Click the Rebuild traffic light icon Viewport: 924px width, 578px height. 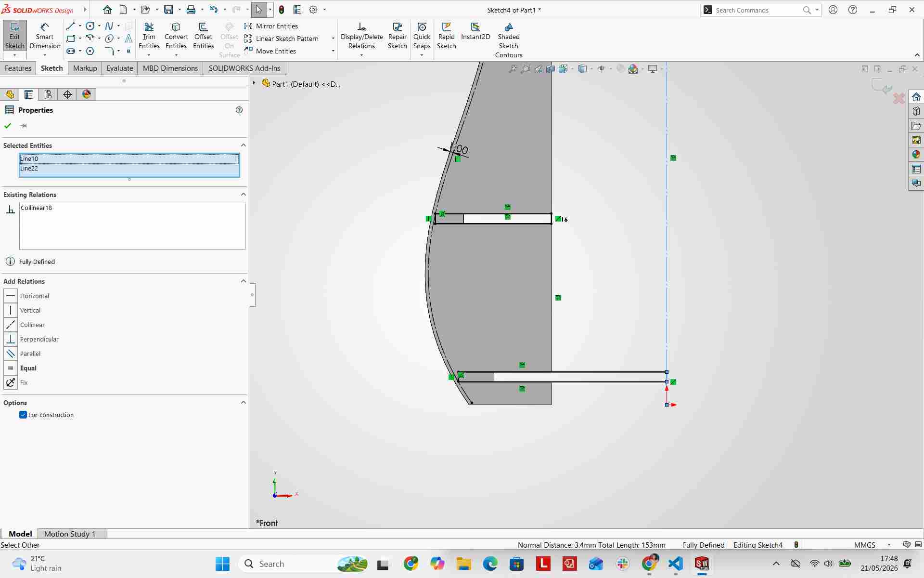coord(282,10)
